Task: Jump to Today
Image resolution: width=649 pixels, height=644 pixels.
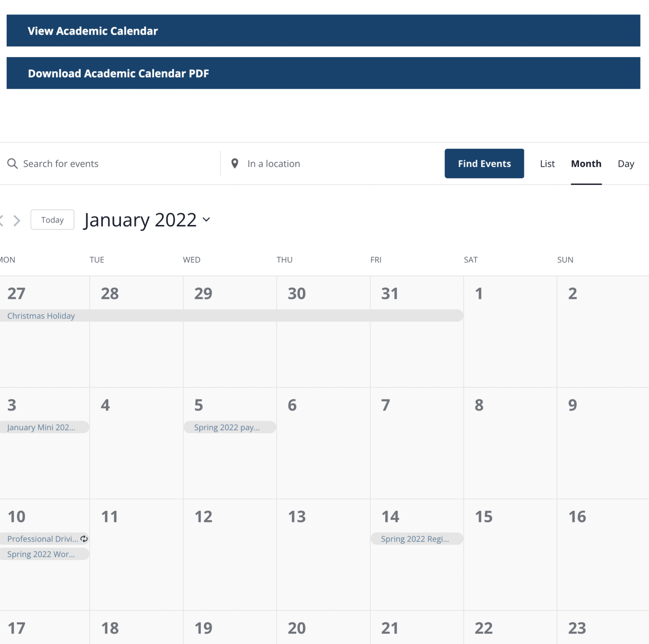Action: pos(52,220)
